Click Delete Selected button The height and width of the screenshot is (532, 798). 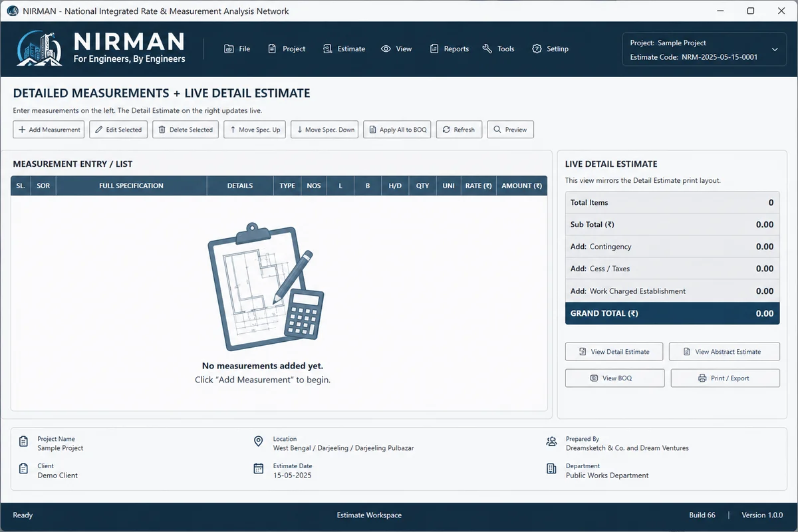click(x=186, y=130)
